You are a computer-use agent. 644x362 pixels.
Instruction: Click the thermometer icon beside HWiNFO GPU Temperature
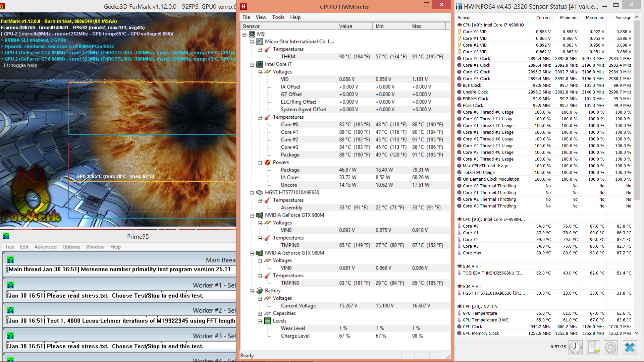(x=460, y=313)
